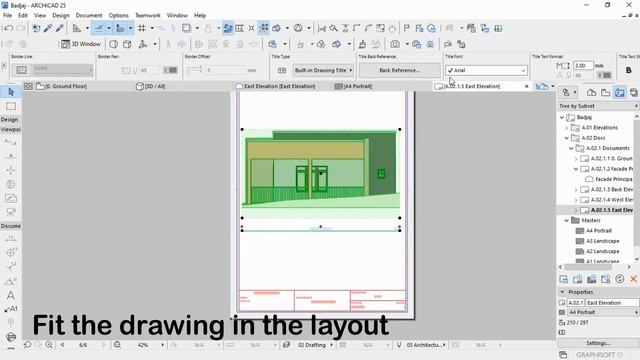The image size is (640, 360).
Task: Toggle the guide lines toolbar button
Action: tap(98, 28)
